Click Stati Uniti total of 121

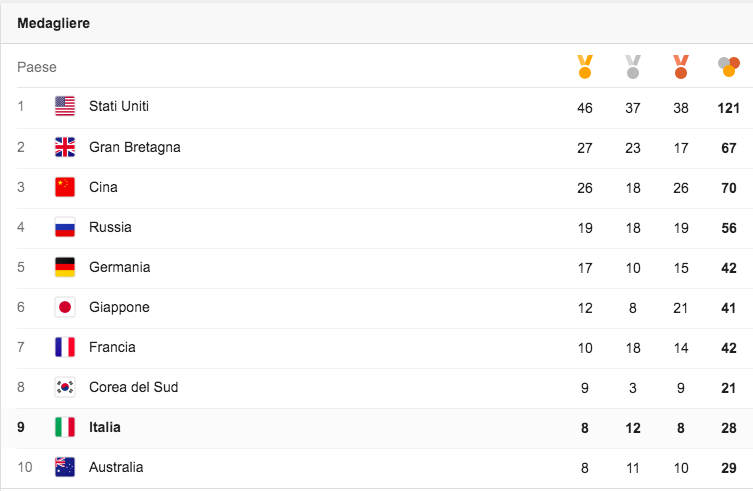point(729,108)
